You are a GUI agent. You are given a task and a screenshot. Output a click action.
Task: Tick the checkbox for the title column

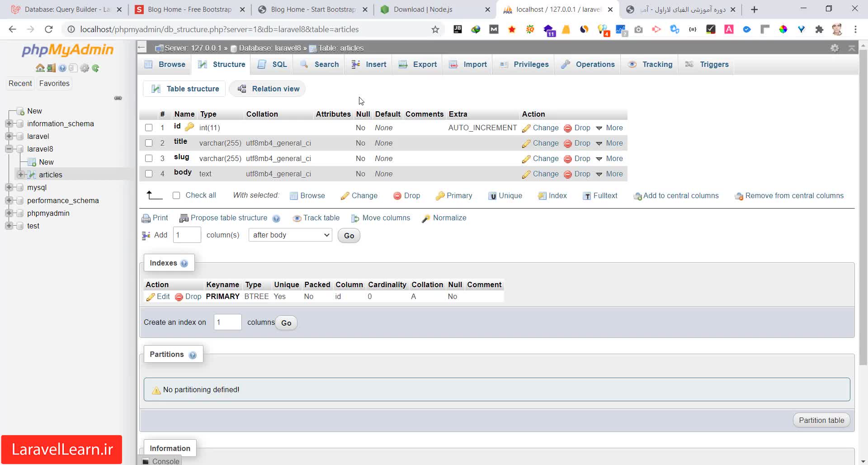[149, 143]
